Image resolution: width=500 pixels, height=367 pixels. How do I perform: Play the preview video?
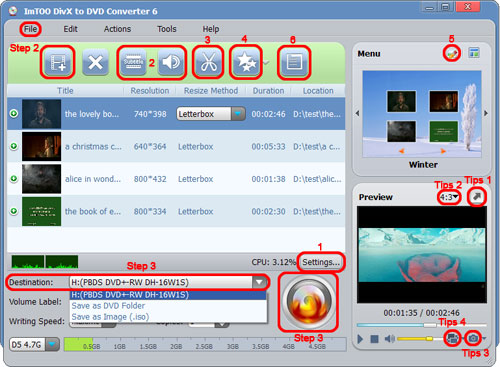(x=360, y=339)
